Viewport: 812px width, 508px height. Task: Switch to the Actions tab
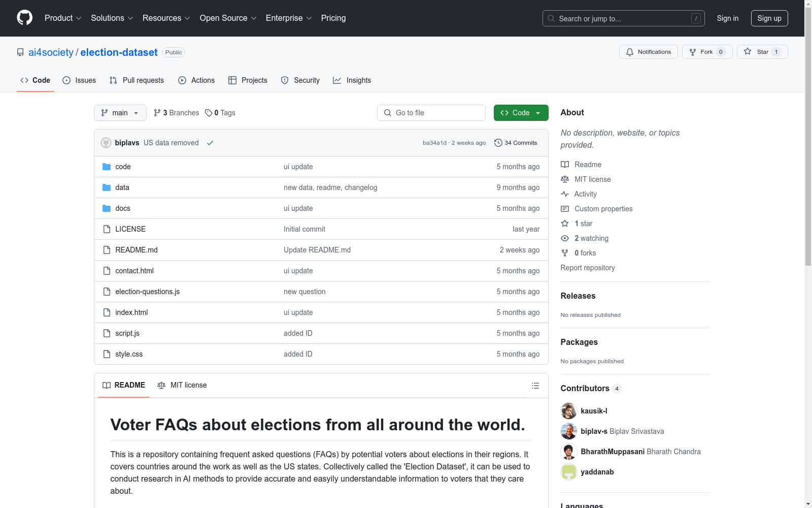tap(196, 80)
